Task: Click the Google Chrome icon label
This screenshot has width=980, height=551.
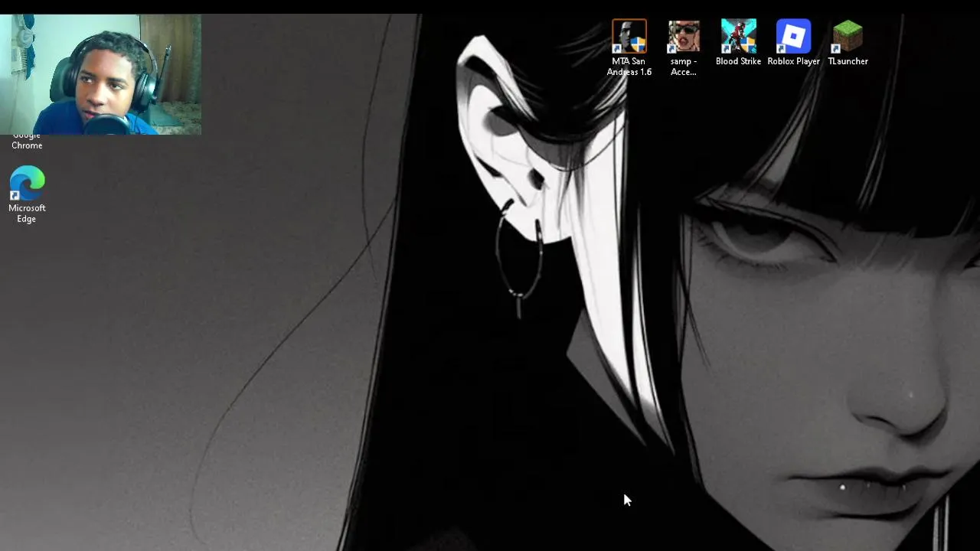Action: click(27, 141)
